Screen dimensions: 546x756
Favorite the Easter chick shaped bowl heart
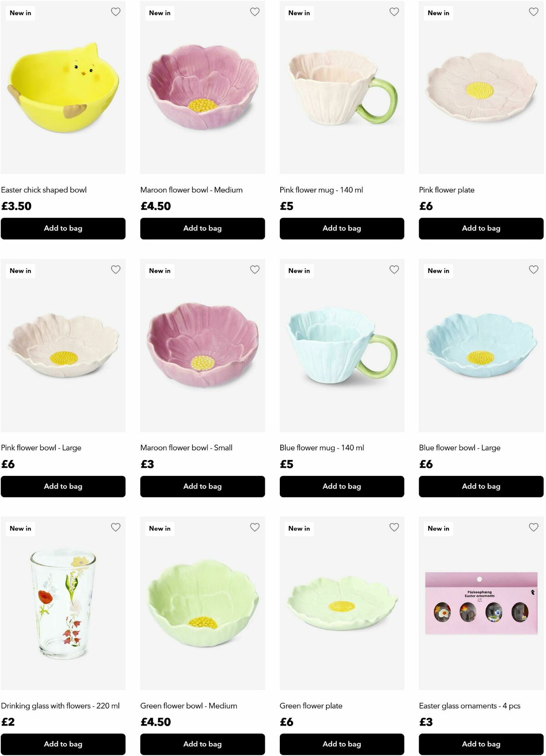pyautogui.click(x=116, y=12)
